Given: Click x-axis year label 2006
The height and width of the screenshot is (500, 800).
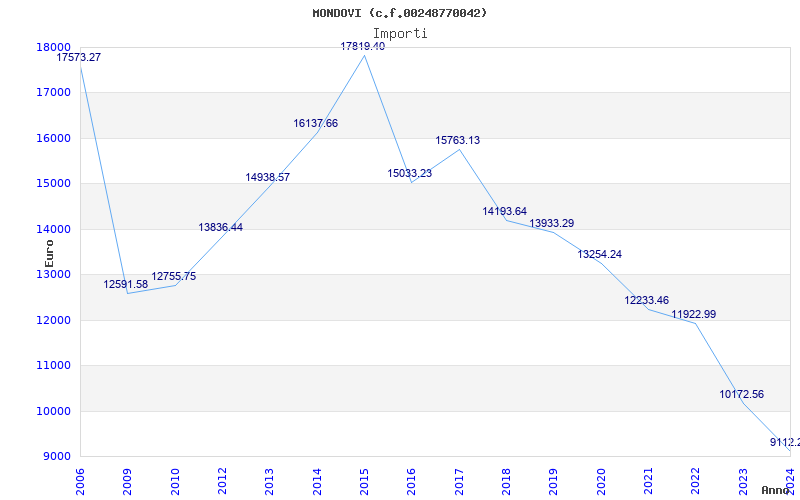Looking at the screenshot, I should point(80,482).
